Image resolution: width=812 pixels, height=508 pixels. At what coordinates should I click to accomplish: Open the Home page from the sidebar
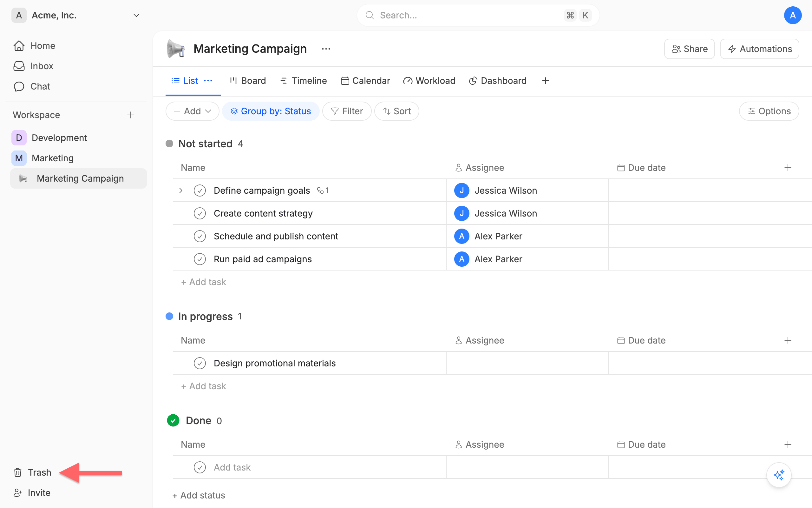[x=34, y=46]
